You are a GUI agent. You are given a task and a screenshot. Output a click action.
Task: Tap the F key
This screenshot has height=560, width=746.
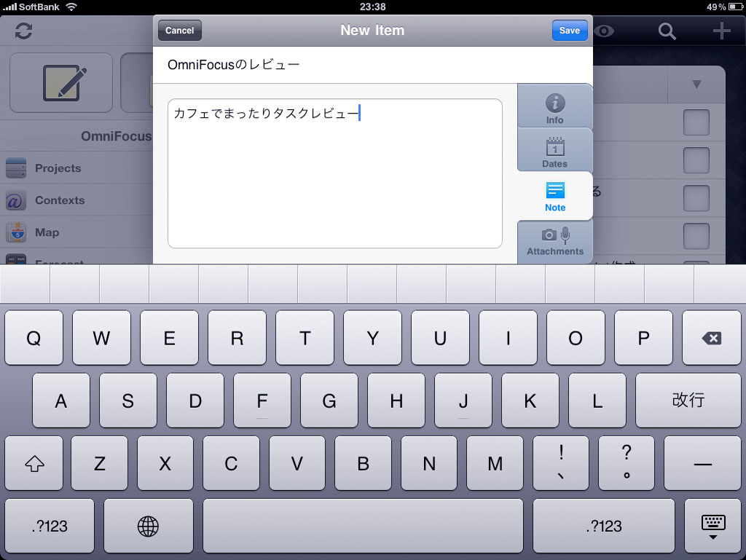click(262, 401)
